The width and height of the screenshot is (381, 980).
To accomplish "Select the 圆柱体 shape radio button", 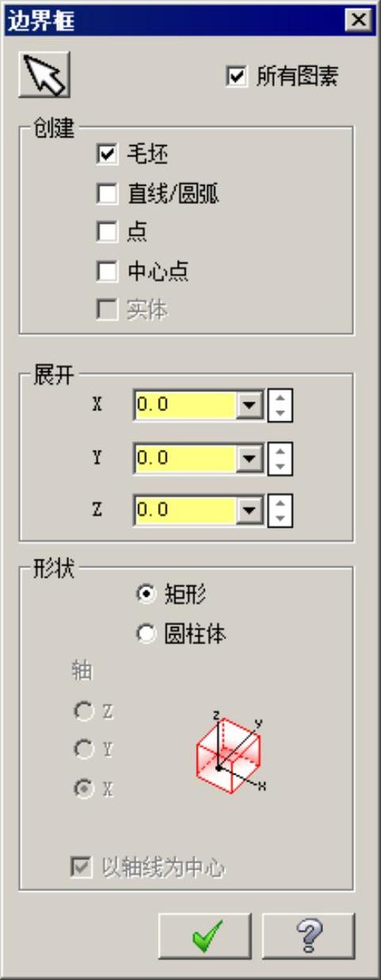I will (x=146, y=634).
